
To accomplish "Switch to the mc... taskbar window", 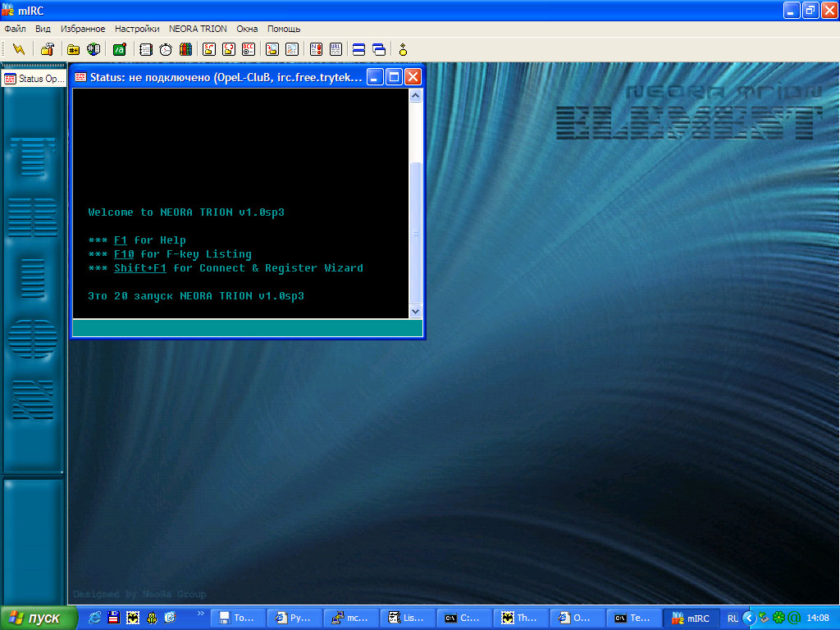I will [x=351, y=619].
